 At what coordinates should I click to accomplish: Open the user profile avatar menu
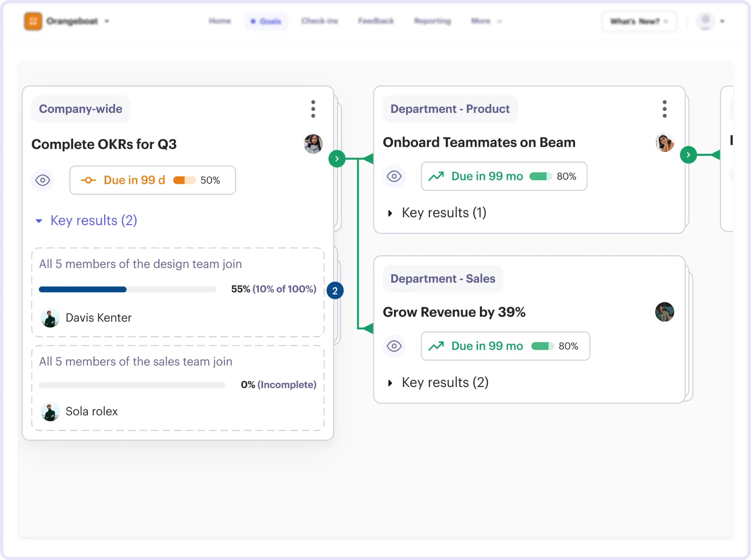(705, 21)
